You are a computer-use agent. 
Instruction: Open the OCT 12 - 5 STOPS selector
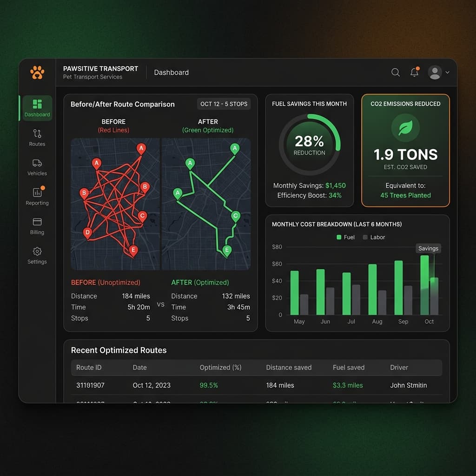point(224,104)
